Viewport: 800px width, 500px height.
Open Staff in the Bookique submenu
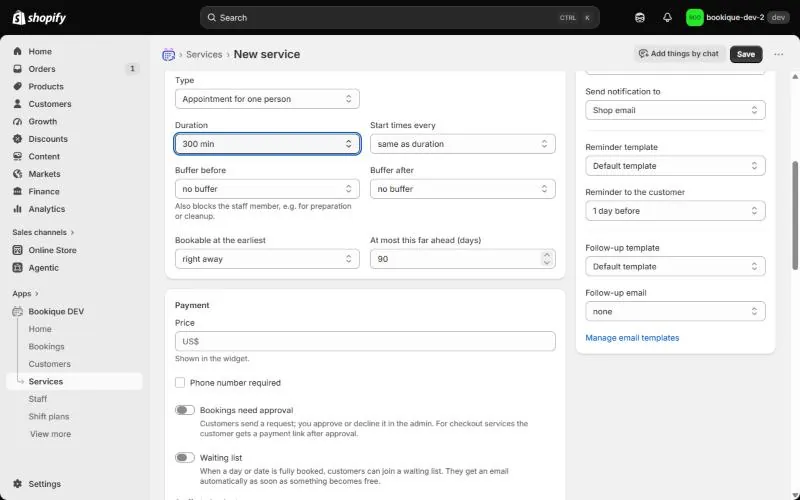pyautogui.click(x=38, y=399)
